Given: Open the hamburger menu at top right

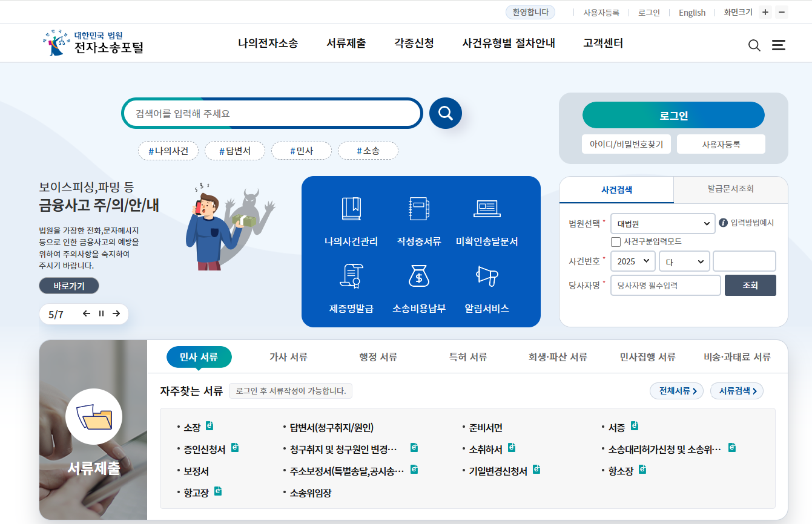Looking at the screenshot, I should tap(779, 44).
